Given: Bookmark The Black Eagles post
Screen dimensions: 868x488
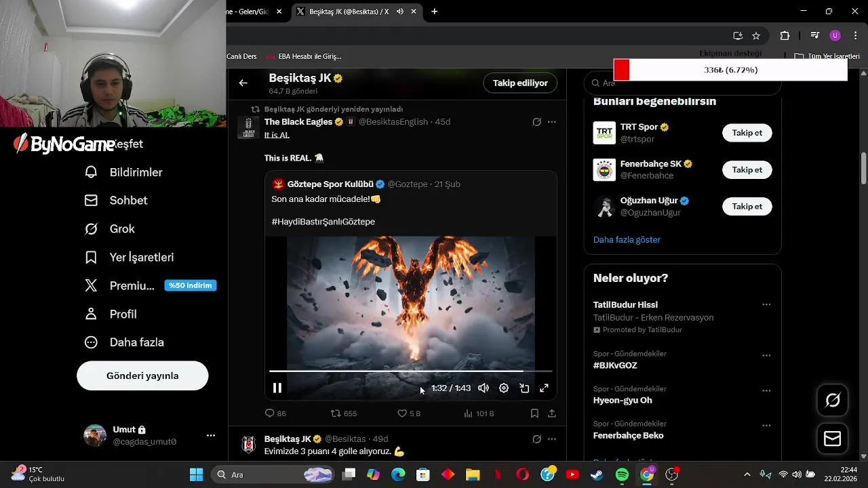Looking at the screenshot, I should (x=534, y=413).
